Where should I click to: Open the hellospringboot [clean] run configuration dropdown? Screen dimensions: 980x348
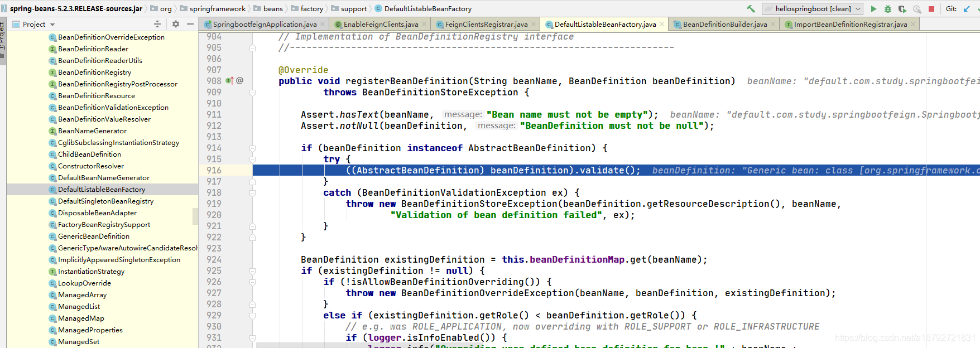(813, 9)
